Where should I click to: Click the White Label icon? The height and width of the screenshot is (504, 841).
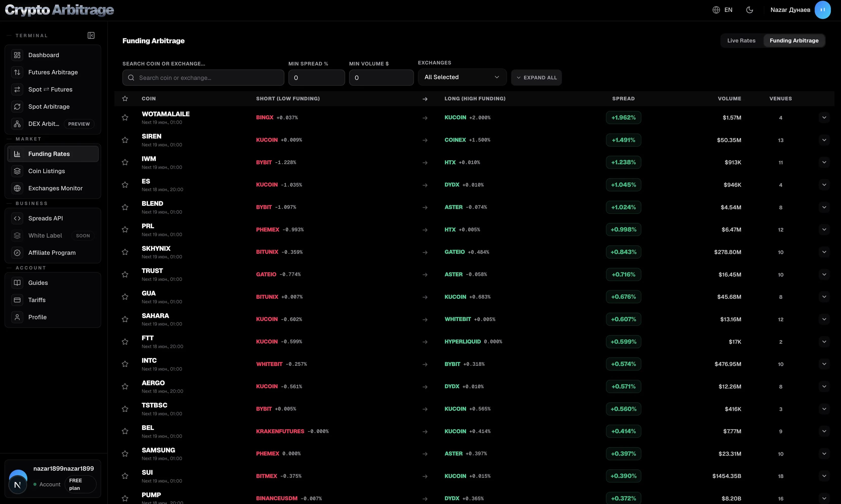pyautogui.click(x=17, y=235)
